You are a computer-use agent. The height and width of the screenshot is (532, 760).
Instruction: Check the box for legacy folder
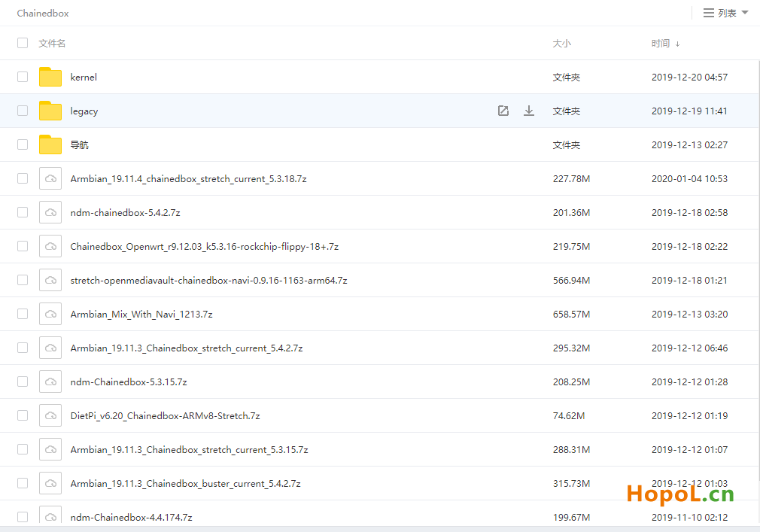coord(23,111)
